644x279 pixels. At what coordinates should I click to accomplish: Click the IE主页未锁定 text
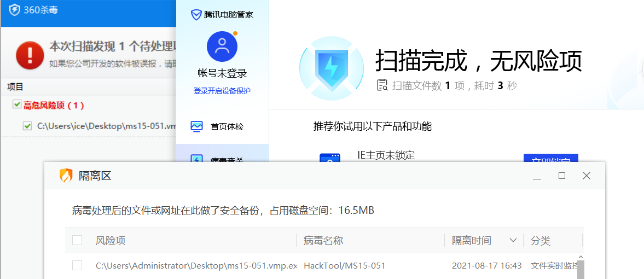click(x=386, y=154)
